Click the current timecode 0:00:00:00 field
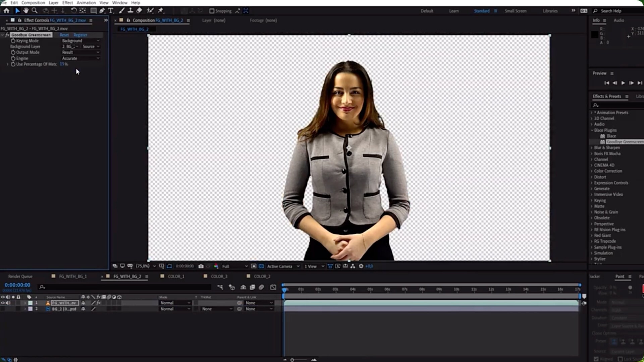This screenshot has width=644, height=362. (17, 285)
